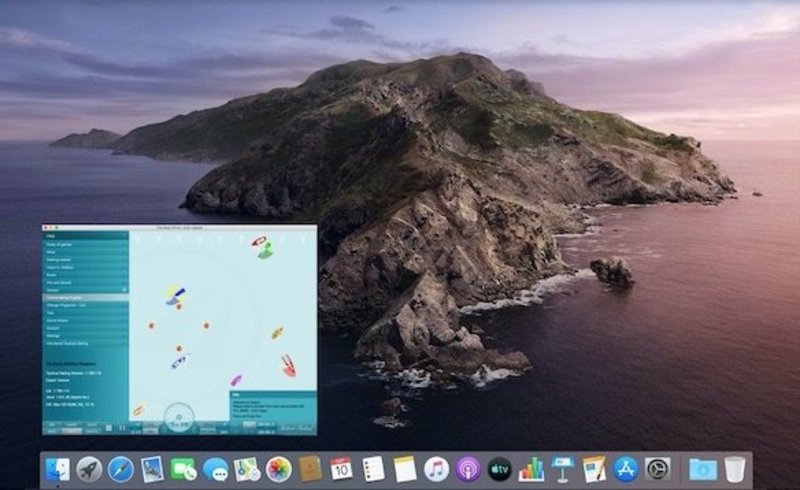
Task: Open the Settings menu entry
Action: pos(85,336)
